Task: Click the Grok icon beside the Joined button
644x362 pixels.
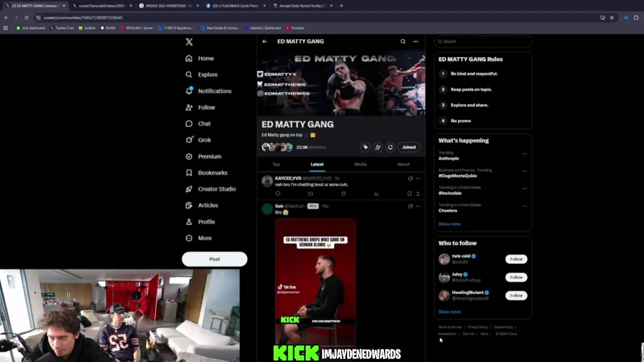Action: tap(390, 147)
